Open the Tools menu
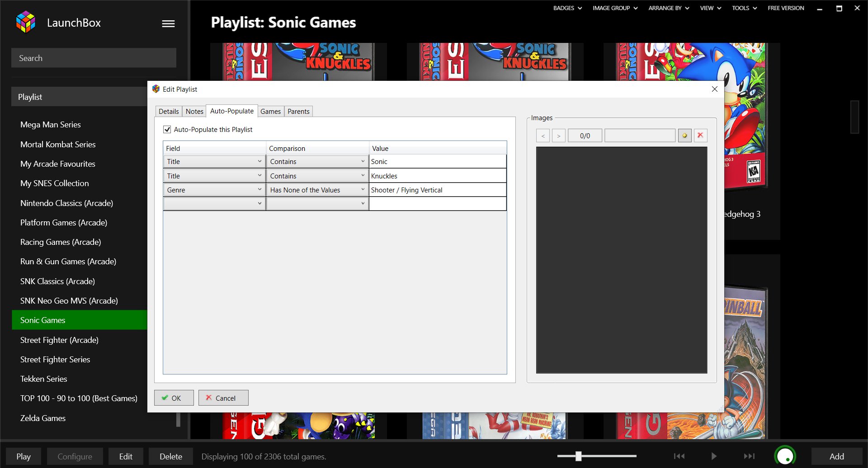This screenshot has width=868, height=468. tap(744, 8)
